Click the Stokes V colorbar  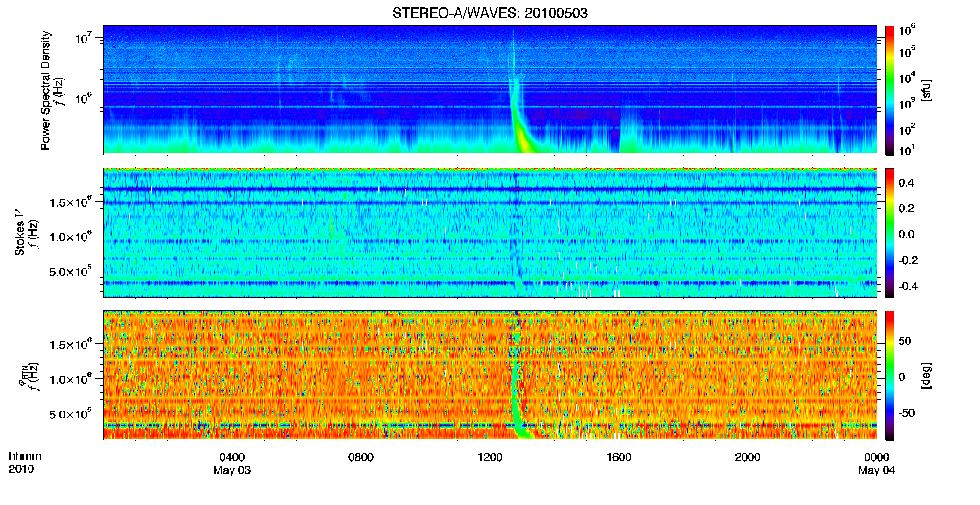click(x=890, y=233)
